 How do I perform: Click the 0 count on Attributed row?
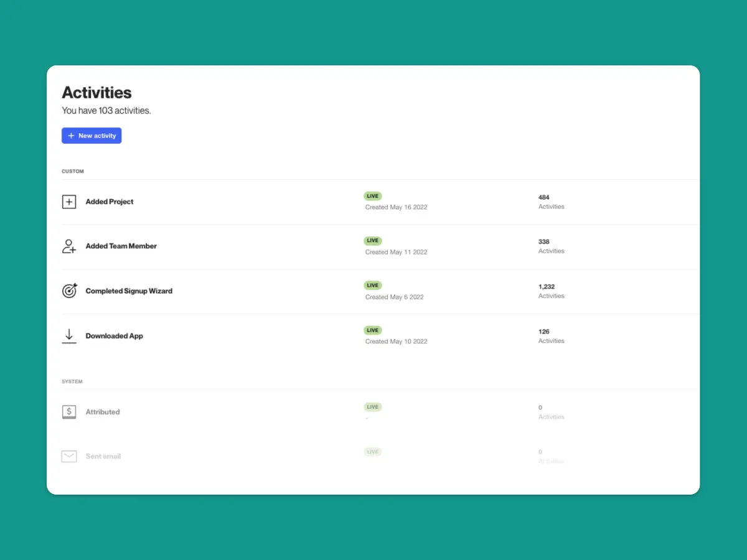pyautogui.click(x=540, y=408)
